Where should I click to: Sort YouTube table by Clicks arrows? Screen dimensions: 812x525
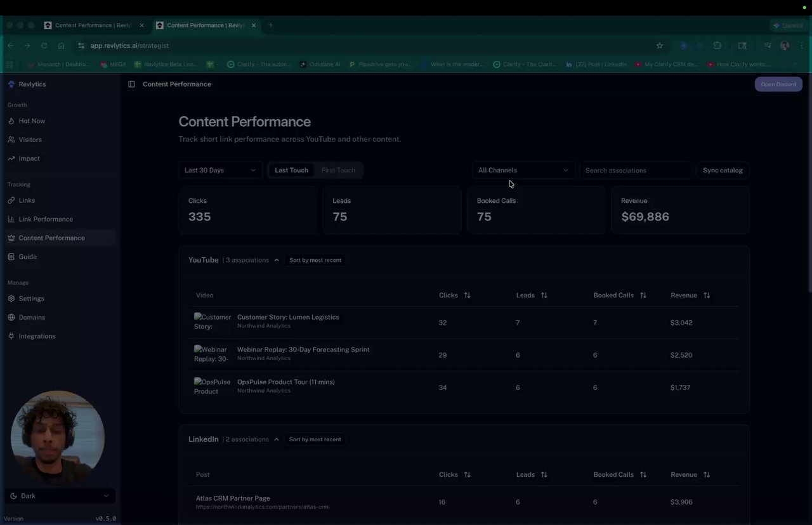(x=467, y=295)
